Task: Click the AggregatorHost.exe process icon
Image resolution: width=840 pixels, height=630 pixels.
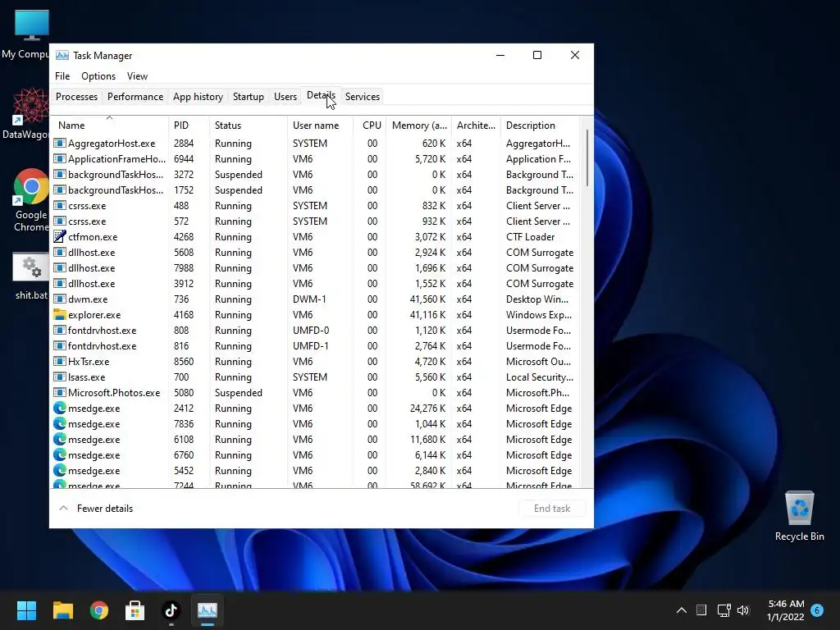Action: 59,143
